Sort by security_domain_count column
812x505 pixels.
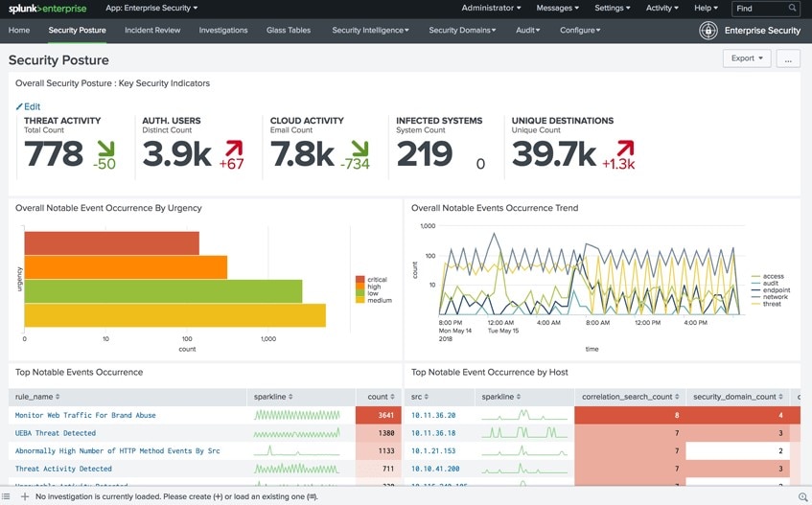[x=738, y=397]
